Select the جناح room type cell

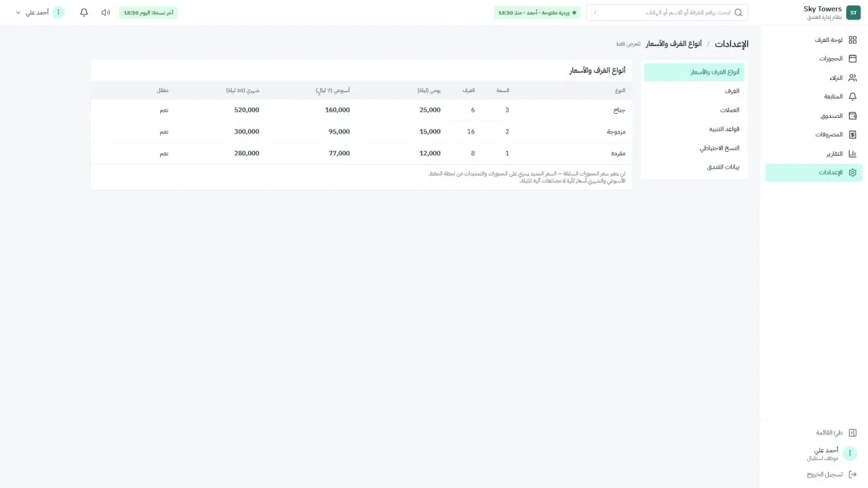pos(619,110)
